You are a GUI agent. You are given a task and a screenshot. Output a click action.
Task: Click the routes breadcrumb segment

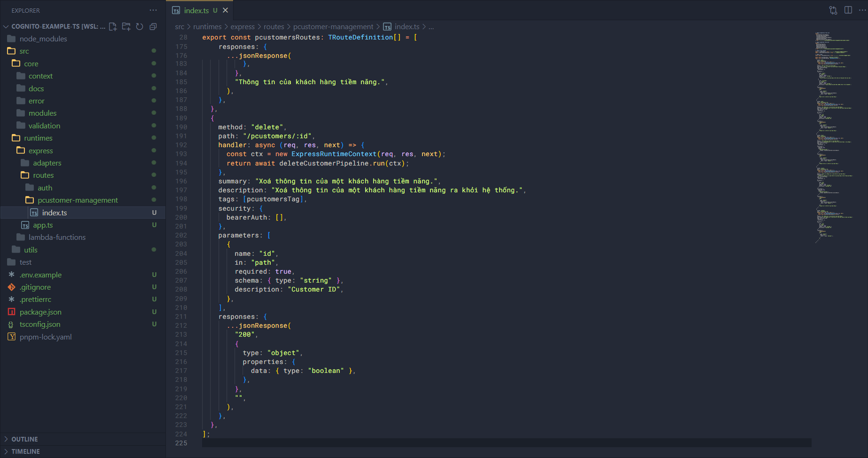(x=274, y=27)
